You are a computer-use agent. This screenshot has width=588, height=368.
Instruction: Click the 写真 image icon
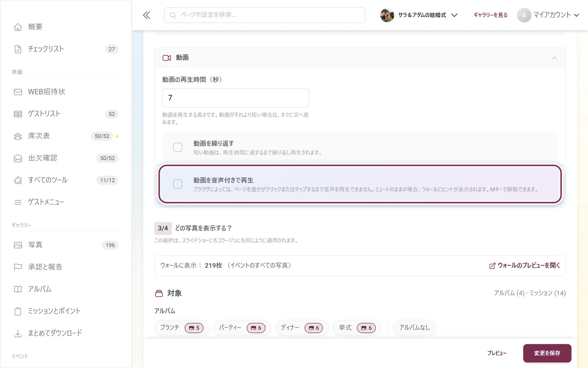[18, 245]
